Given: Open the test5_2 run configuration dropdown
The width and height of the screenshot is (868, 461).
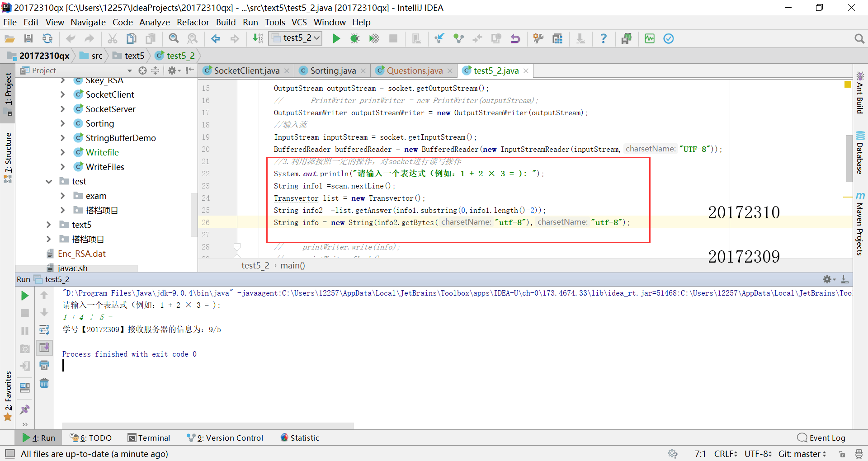Looking at the screenshot, I should (x=296, y=38).
